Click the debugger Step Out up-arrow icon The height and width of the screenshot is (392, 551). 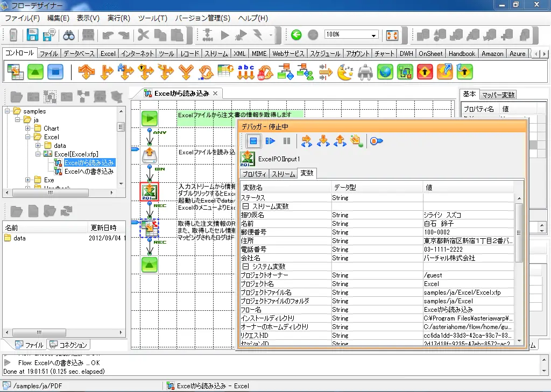[340, 141]
